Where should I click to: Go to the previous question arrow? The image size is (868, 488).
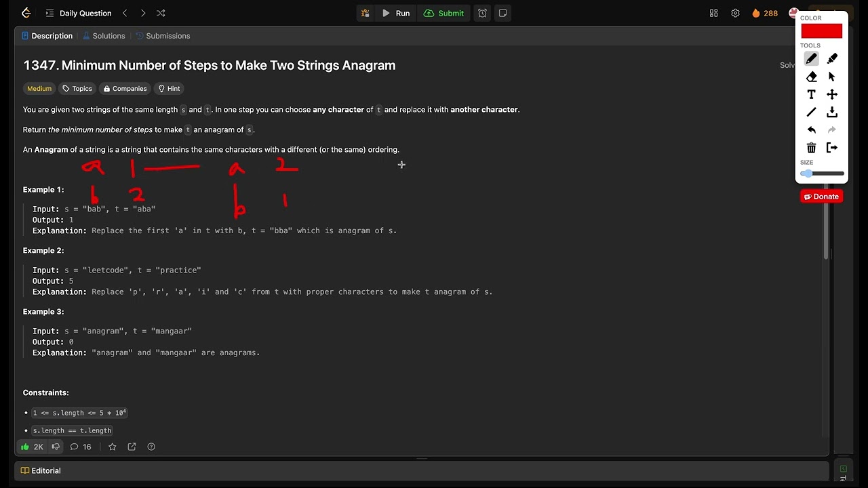(x=125, y=13)
